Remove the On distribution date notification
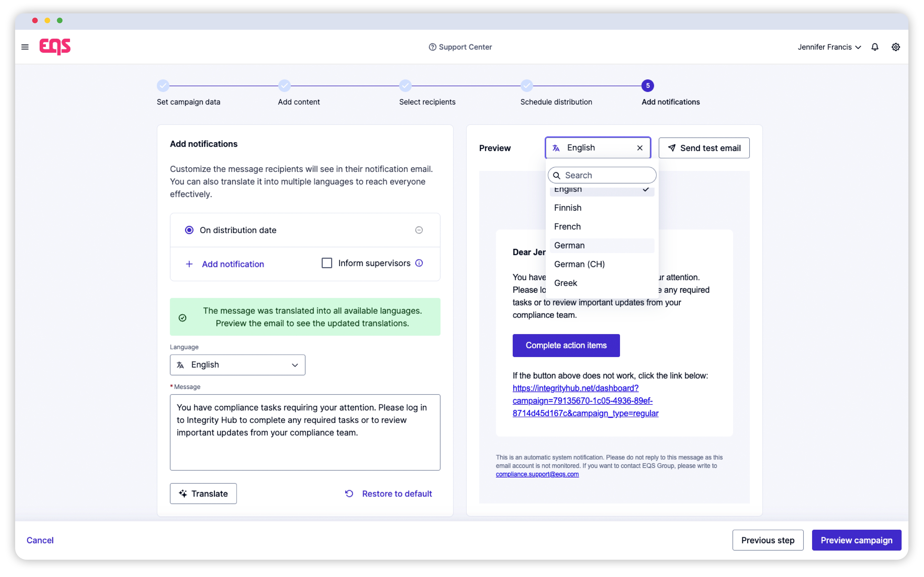This screenshot has width=924, height=577. point(419,230)
